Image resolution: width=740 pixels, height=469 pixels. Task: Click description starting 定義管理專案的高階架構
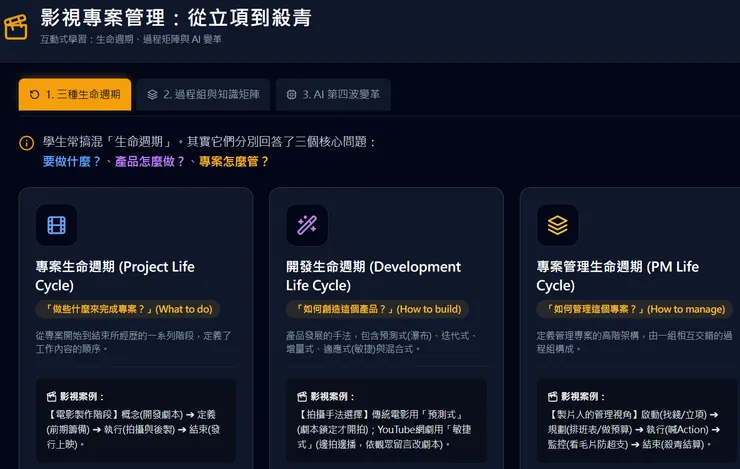[634, 342]
